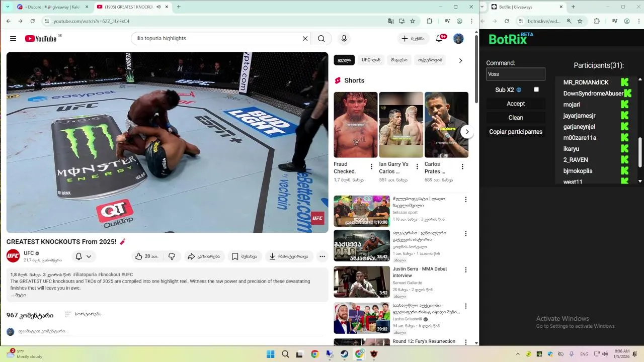Click the Sub X2 info icon
This screenshot has width=644, height=362.
(x=519, y=90)
